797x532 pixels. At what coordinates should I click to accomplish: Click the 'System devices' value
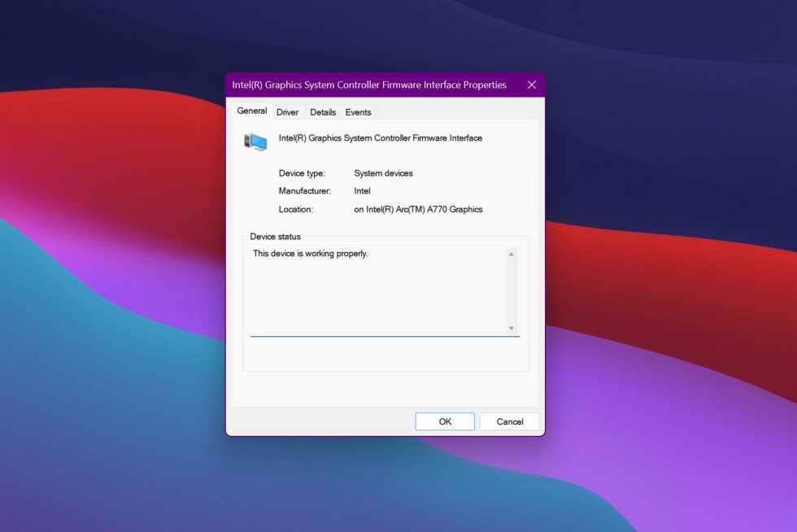pos(383,173)
